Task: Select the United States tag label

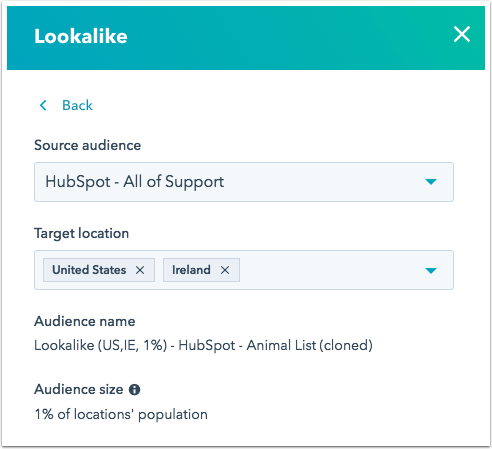Action: click(x=89, y=270)
